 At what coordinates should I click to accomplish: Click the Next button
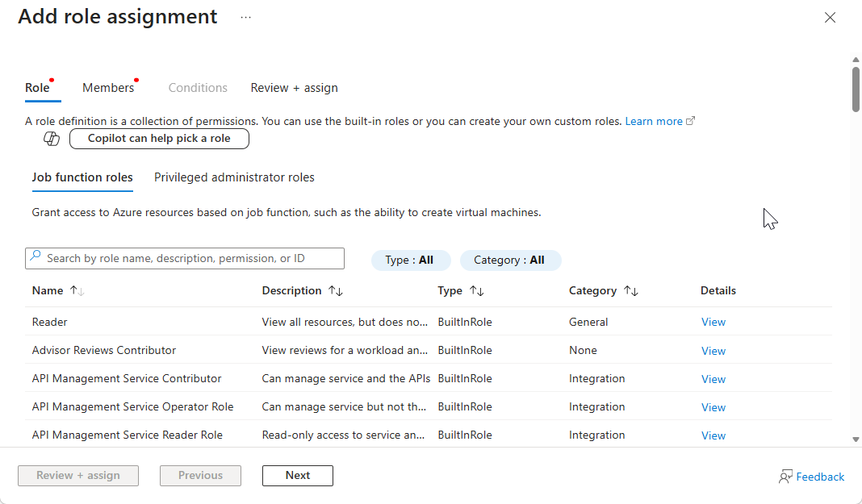coord(297,476)
